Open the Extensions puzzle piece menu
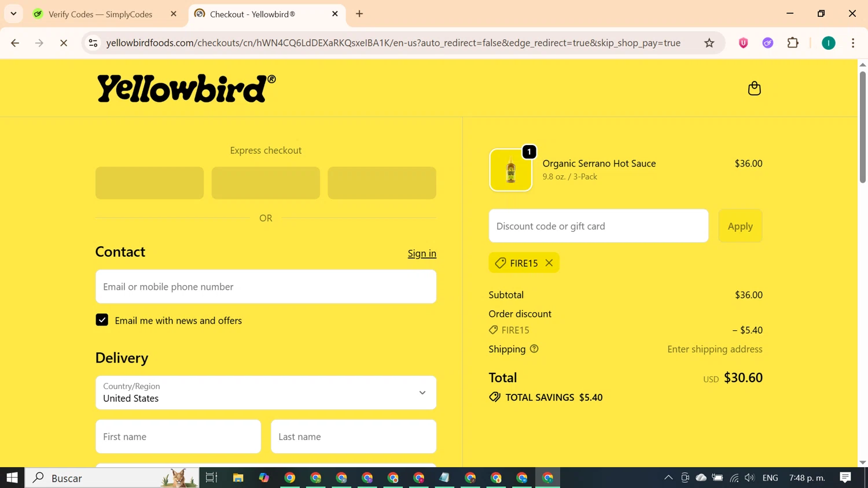Image resolution: width=868 pixels, height=488 pixels. click(793, 43)
